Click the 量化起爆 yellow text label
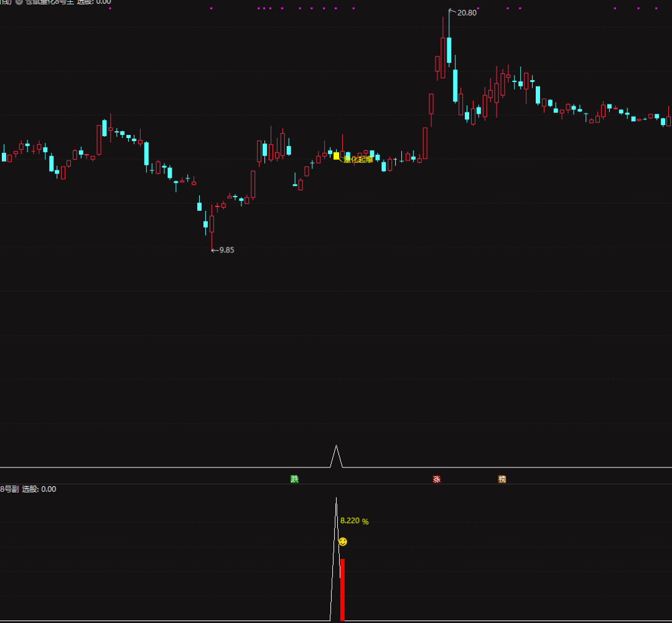672x623 pixels. pyautogui.click(x=358, y=160)
